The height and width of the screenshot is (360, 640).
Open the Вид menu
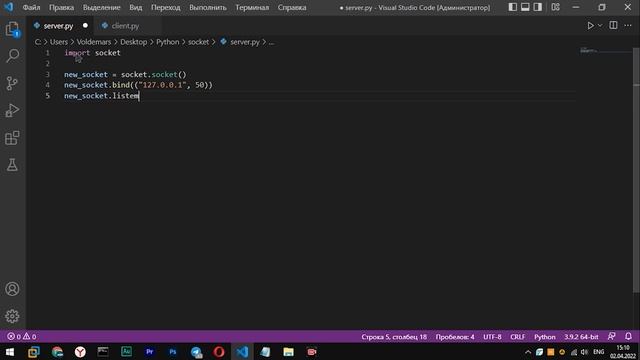[136, 7]
